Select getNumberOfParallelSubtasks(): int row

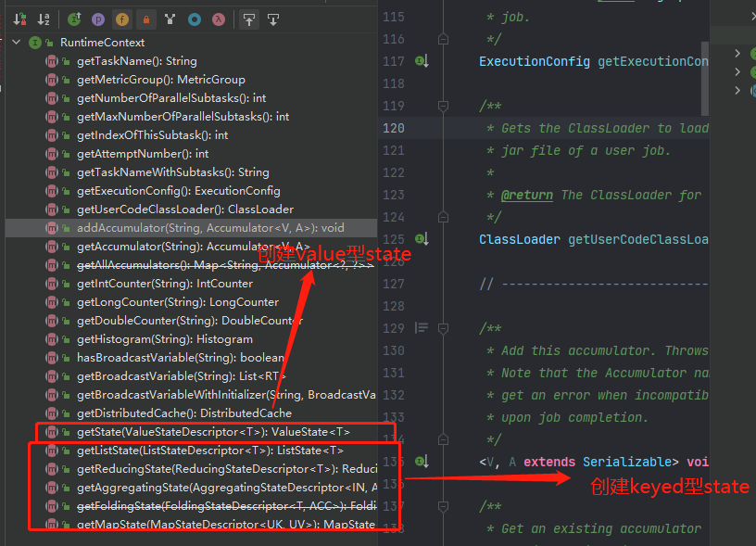tap(192, 98)
